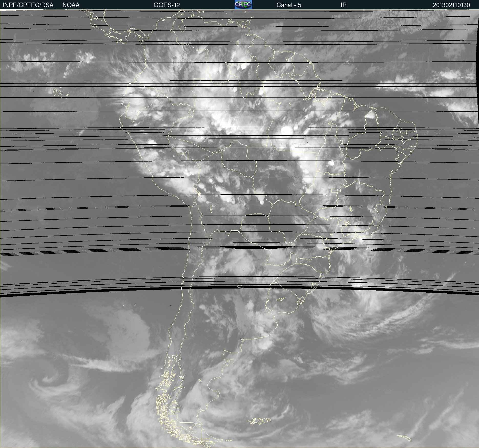Click the CPTEC logo in the header

point(243,5)
